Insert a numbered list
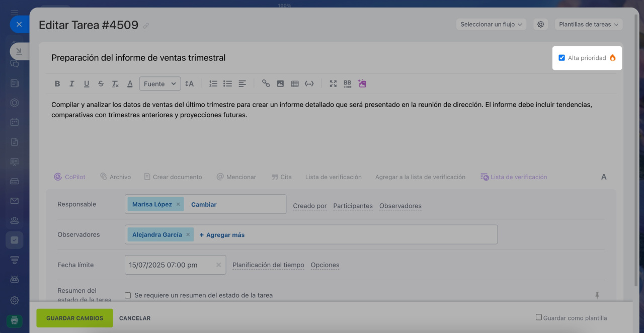The width and height of the screenshot is (644, 333). pos(213,84)
